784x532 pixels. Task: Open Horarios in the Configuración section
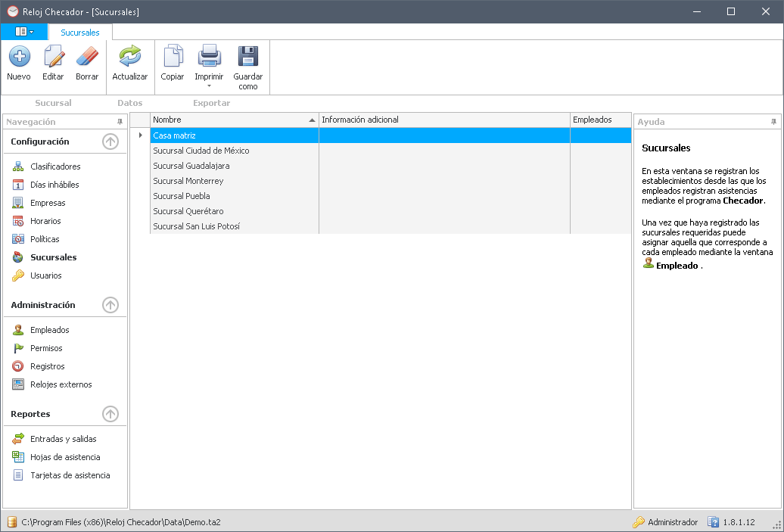click(45, 221)
